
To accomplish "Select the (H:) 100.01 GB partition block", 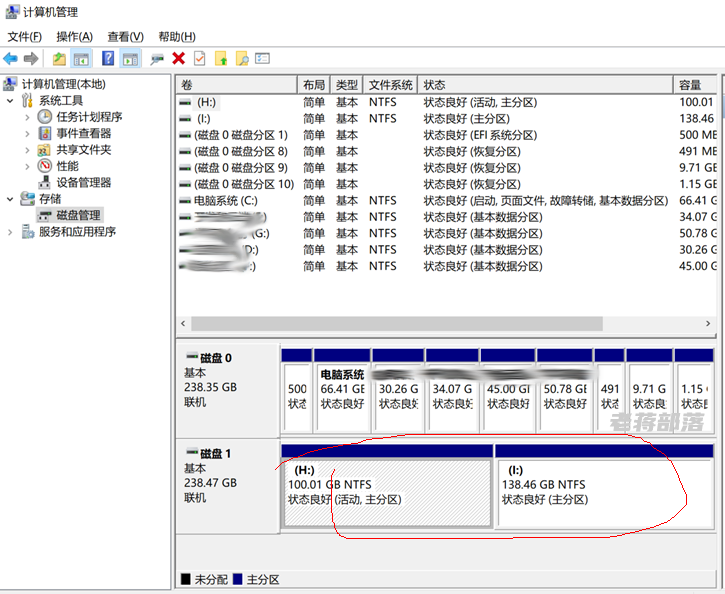I will [x=387, y=493].
